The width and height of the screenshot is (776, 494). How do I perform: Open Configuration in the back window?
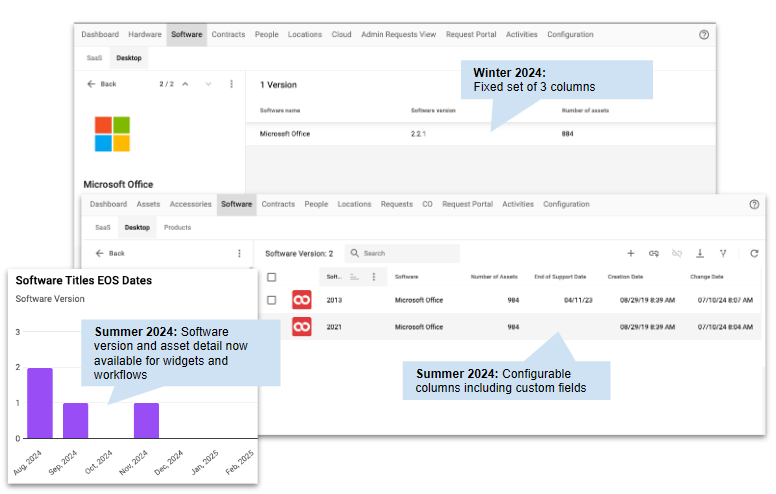point(570,35)
